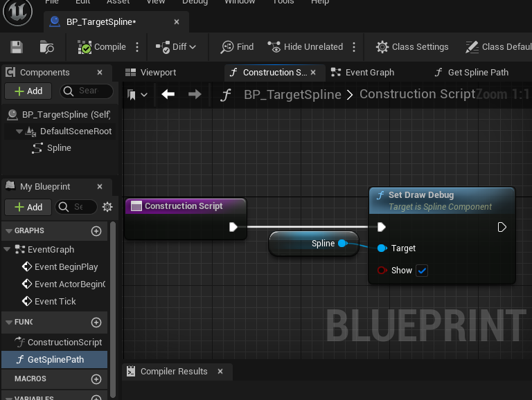Click the Unreal Engine logo icon
The image size is (532, 400).
click(x=17, y=12)
